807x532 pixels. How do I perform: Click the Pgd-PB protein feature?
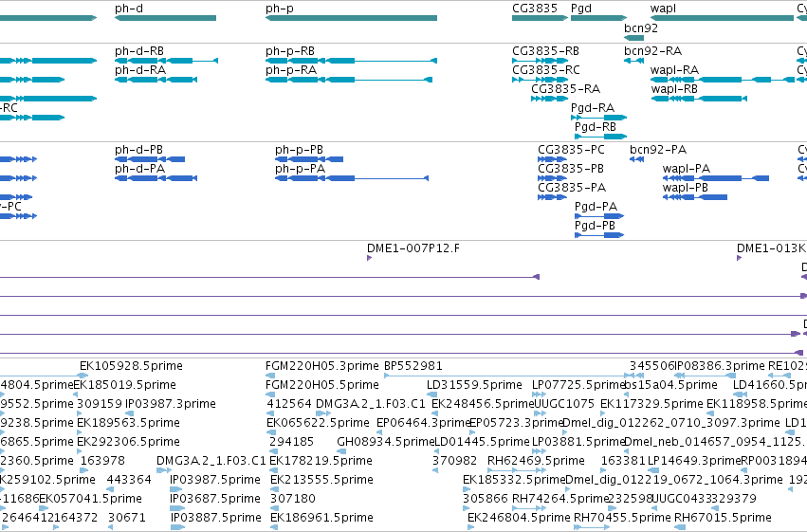click(x=599, y=235)
